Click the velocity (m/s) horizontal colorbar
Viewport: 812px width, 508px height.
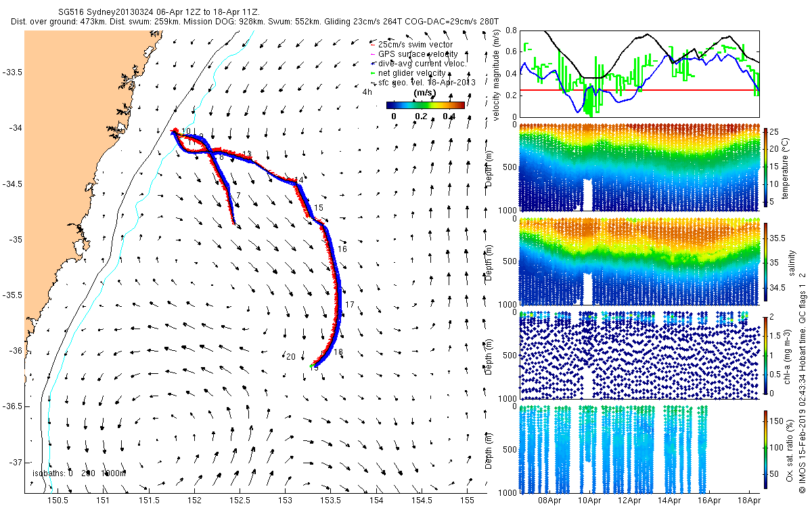(426, 105)
